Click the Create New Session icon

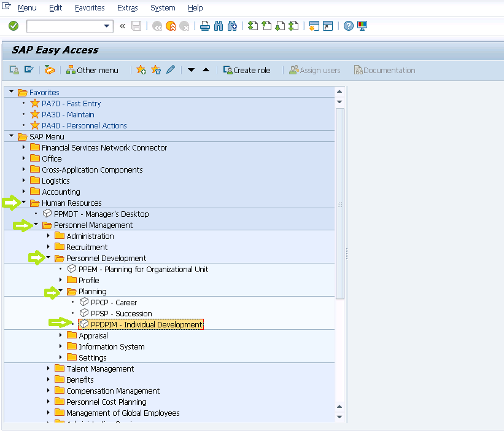tap(314, 26)
